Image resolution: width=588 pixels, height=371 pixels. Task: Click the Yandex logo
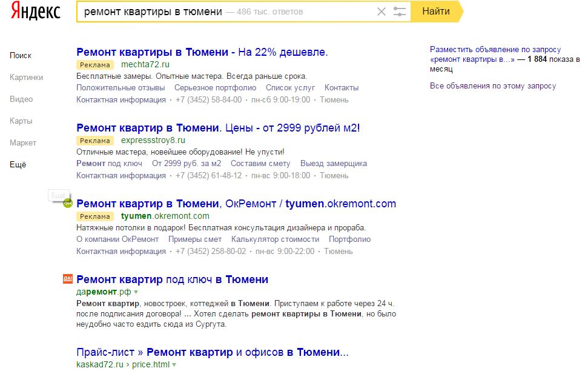click(x=35, y=11)
